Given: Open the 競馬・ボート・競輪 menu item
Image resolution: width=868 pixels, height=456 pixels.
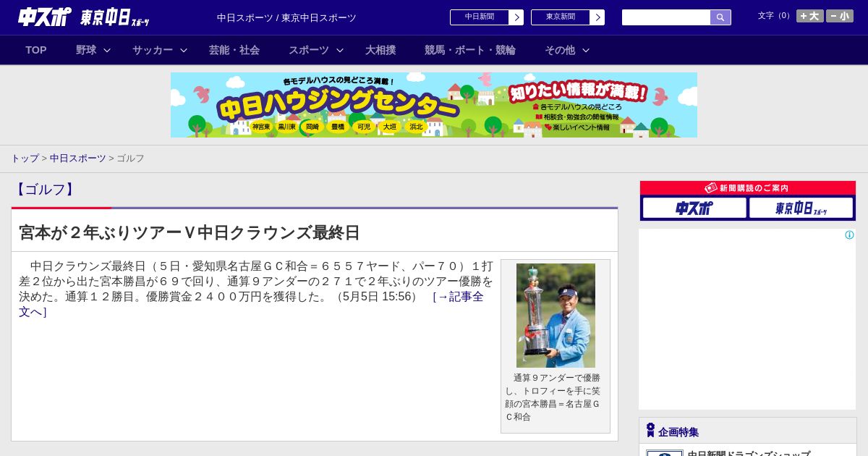Looking at the screenshot, I should click(470, 50).
